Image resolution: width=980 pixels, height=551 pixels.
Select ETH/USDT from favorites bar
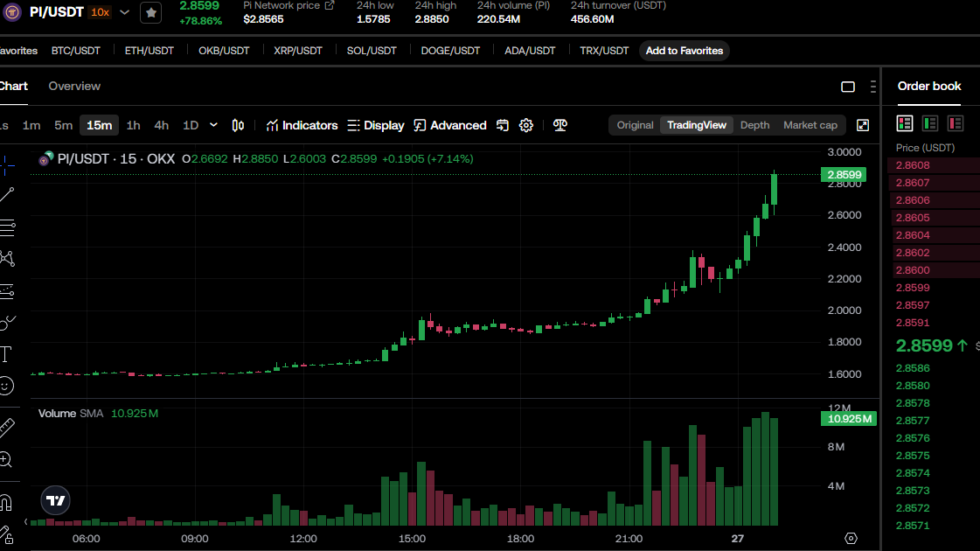tap(149, 51)
